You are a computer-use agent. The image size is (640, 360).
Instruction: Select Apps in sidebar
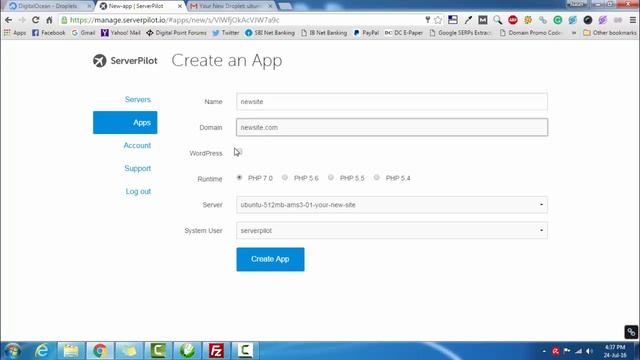click(x=125, y=122)
